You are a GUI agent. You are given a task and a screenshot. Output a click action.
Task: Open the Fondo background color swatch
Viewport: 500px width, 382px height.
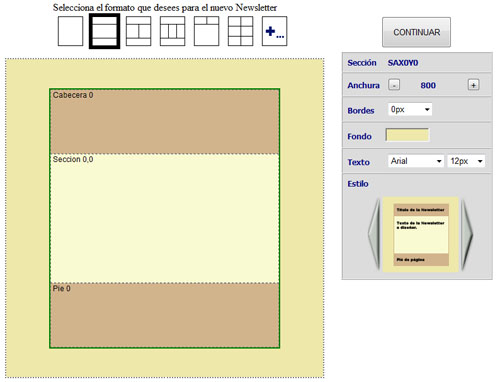click(407, 135)
